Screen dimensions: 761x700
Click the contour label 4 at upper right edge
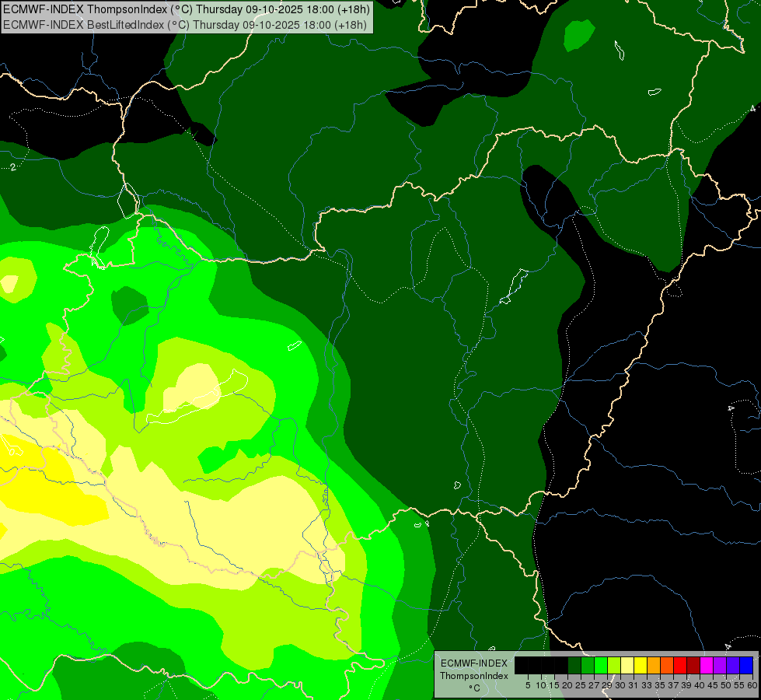[752, 108]
